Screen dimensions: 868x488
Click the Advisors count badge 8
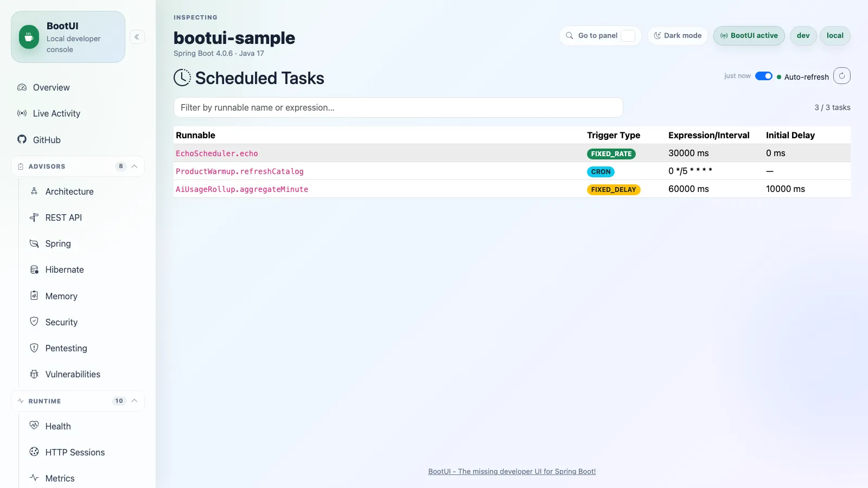(x=120, y=166)
